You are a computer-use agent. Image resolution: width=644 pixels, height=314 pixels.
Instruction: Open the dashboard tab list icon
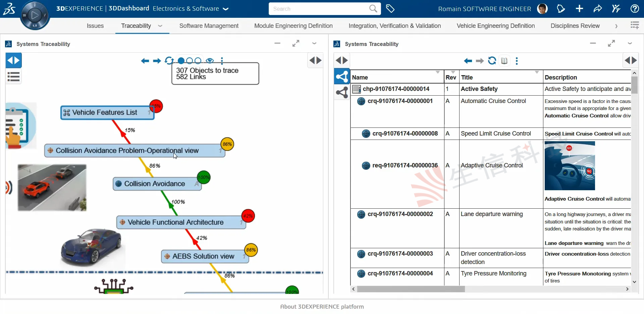pos(635,25)
